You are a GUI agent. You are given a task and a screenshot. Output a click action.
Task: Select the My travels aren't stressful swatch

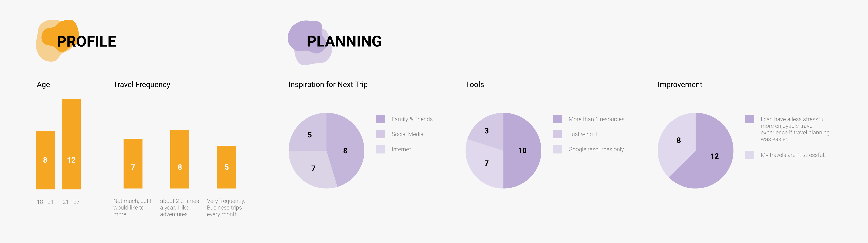point(749,155)
